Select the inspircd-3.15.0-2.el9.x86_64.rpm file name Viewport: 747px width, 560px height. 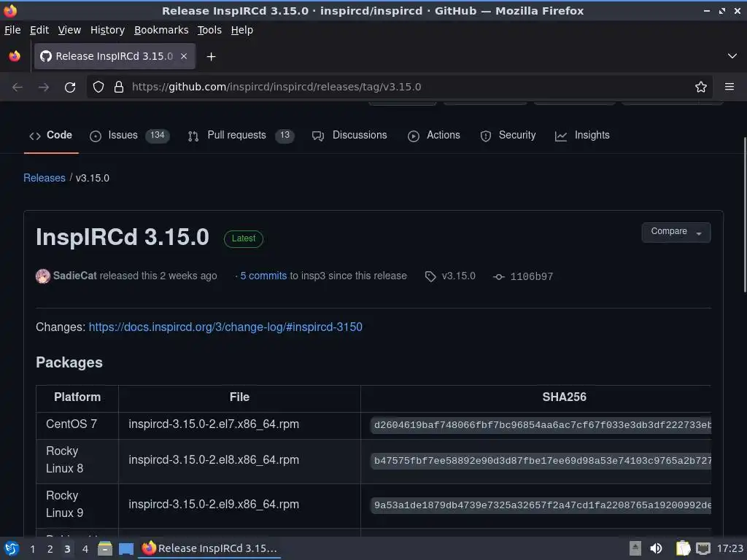[x=214, y=505]
